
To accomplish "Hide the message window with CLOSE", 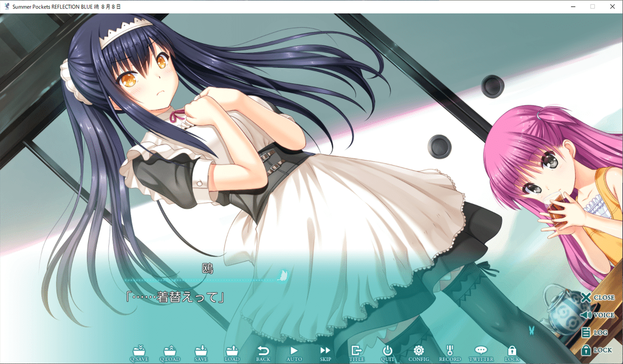I will (598, 298).
